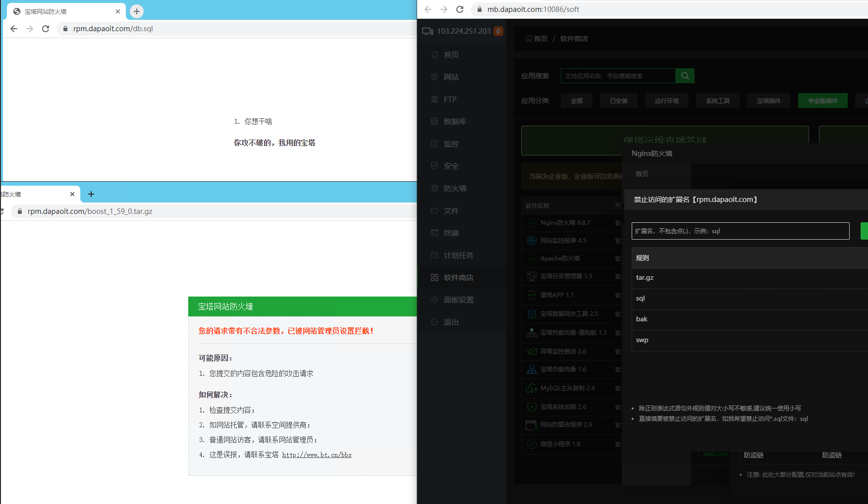Screen dimensions: 868x504
Task: Click the 网站防篡改程序 2.9 icon
Action: 532,425
